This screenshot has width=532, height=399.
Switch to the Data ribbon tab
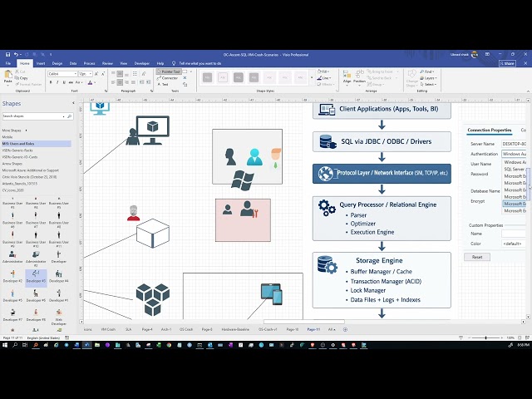tap(73, 63)
